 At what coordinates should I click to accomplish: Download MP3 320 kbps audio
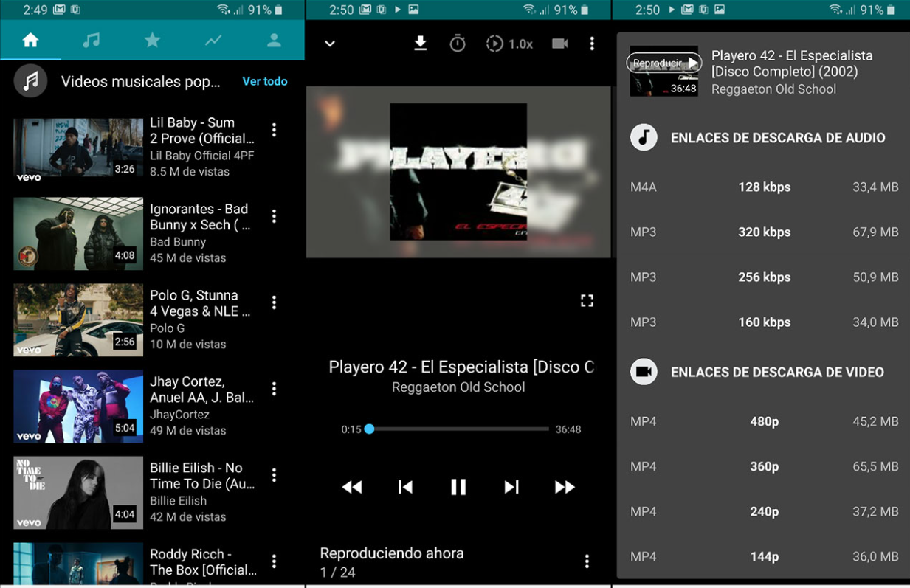point(764,232)
